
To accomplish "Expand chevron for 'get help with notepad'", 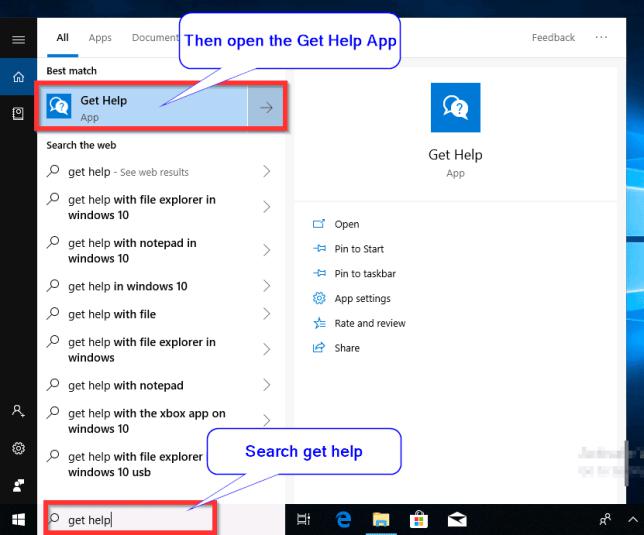I will pyautogui.click(x=267, y=385).
